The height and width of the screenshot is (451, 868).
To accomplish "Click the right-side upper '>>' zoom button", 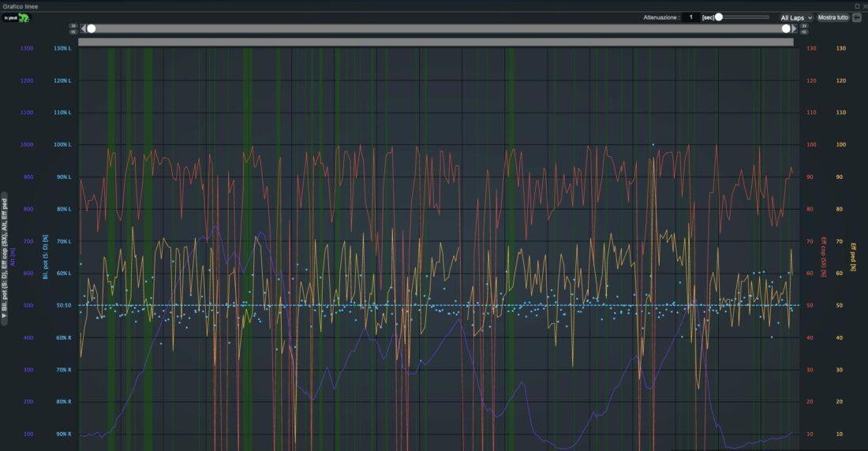I will 804,25.
